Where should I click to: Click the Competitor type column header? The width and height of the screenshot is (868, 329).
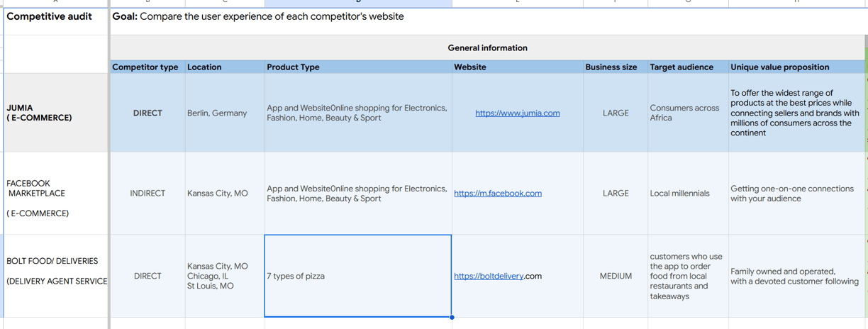pyautogui.click(x=148, y=67)
